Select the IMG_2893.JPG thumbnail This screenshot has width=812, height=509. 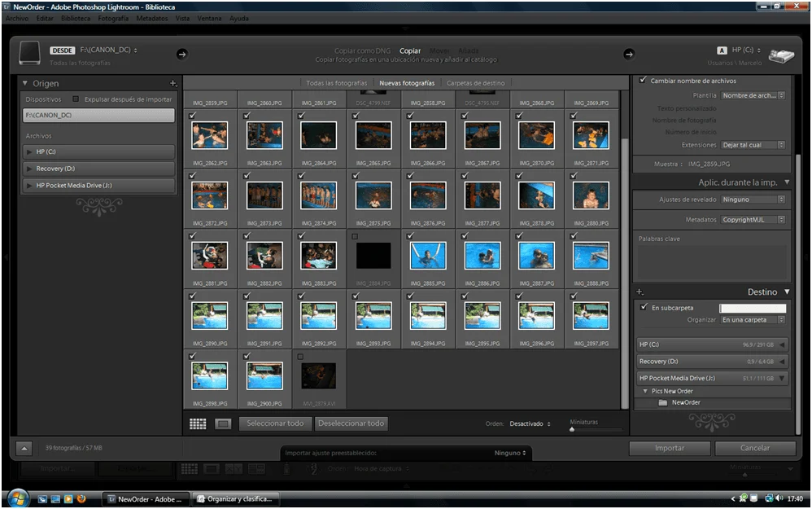[x=373, y=316]
